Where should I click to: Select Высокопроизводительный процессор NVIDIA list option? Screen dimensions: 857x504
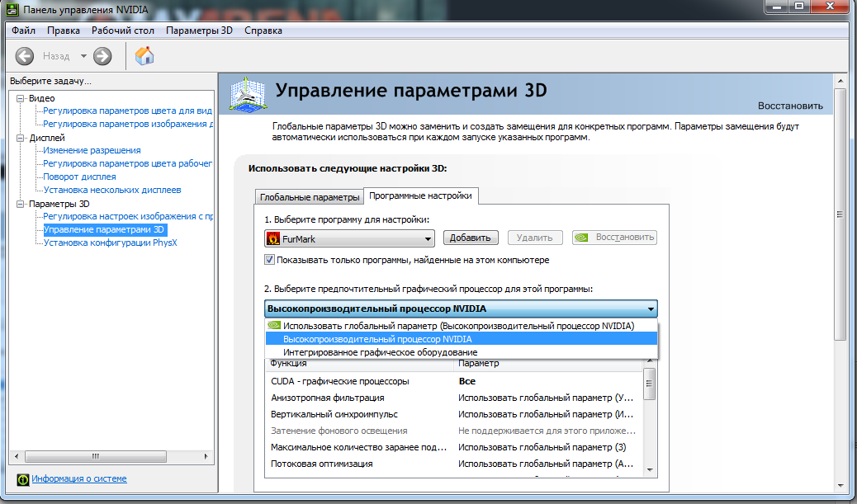461,339
